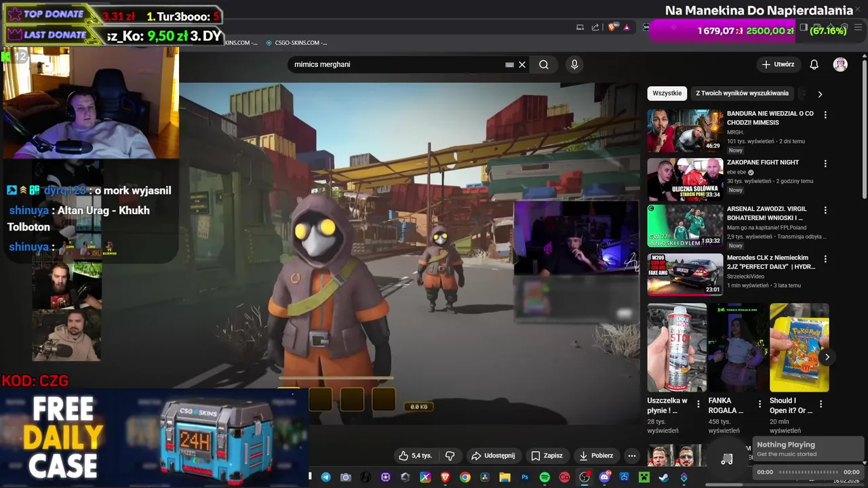Start voice search with the microphone icon
Image resolution: width=868 pixels, height=488 pixels.
(574, 64)
